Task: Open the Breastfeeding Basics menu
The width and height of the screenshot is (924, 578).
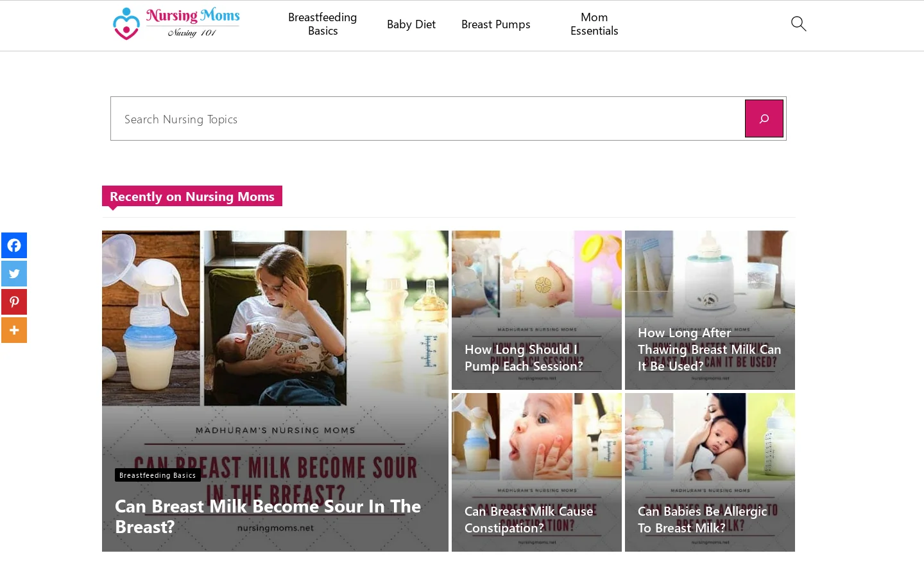Action: tap(323, 24)
